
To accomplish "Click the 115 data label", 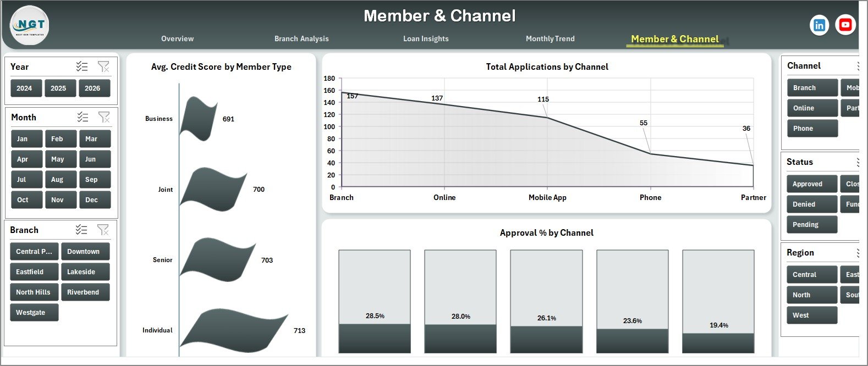I will point(543,99).
